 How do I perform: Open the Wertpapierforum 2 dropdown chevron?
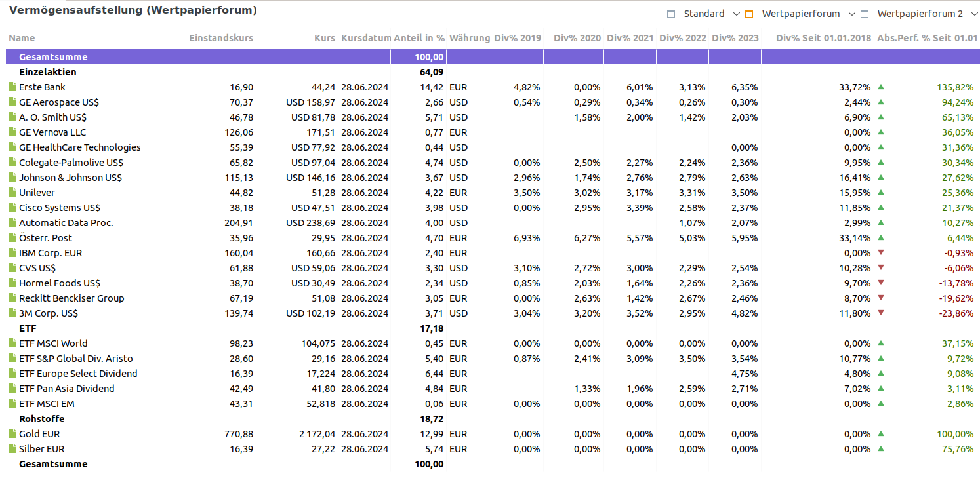[975, 14]
